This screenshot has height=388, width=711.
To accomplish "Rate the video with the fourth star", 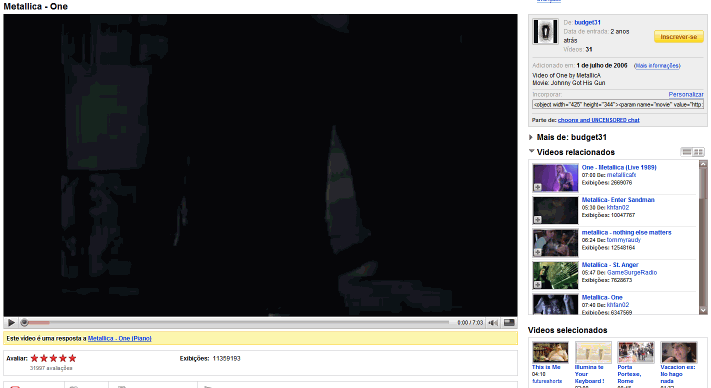I will point(63,358).
